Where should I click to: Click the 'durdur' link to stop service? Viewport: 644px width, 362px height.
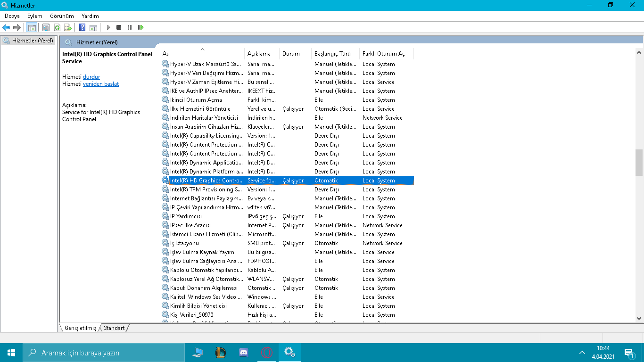91,77
